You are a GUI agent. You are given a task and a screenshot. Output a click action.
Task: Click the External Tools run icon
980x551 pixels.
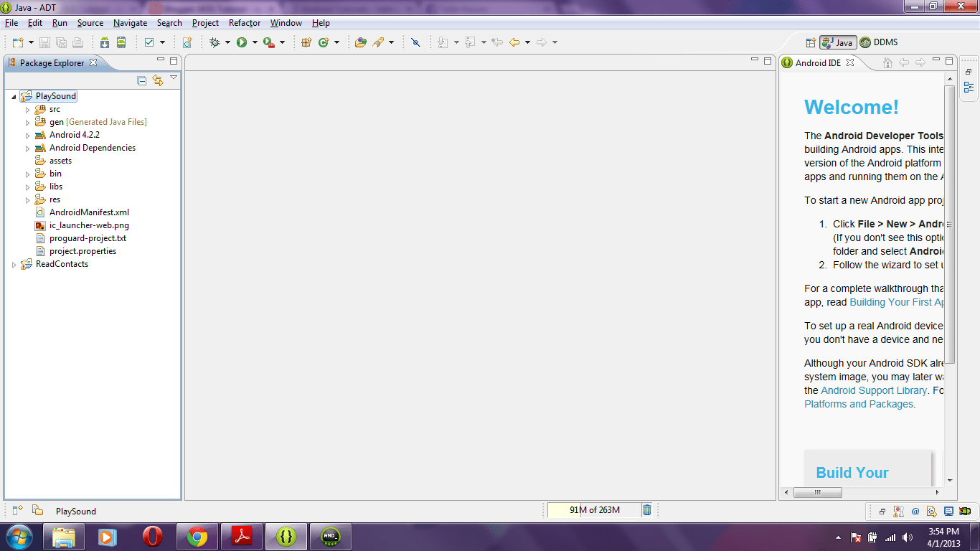(268, 42)
